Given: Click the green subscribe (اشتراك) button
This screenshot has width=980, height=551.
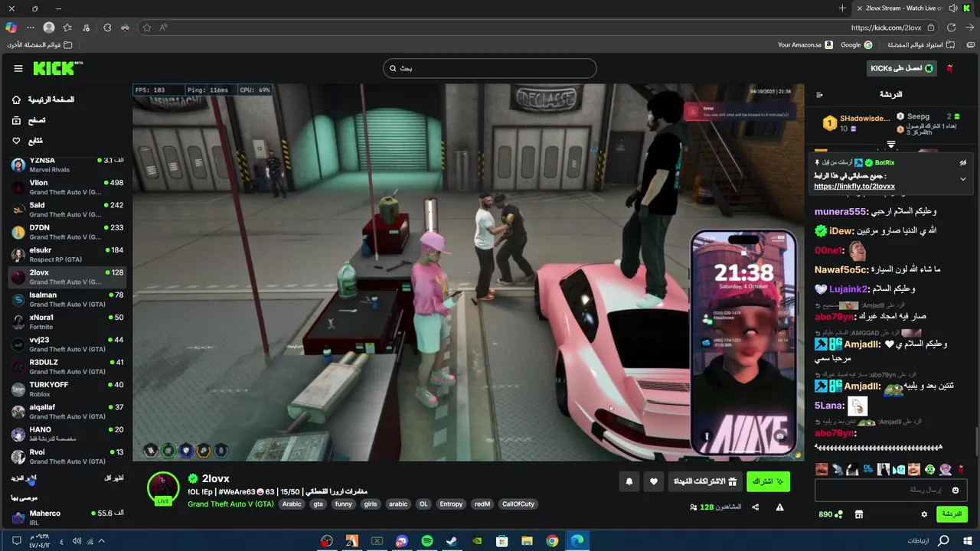Looking at the screenshot, I should point(768,481).
